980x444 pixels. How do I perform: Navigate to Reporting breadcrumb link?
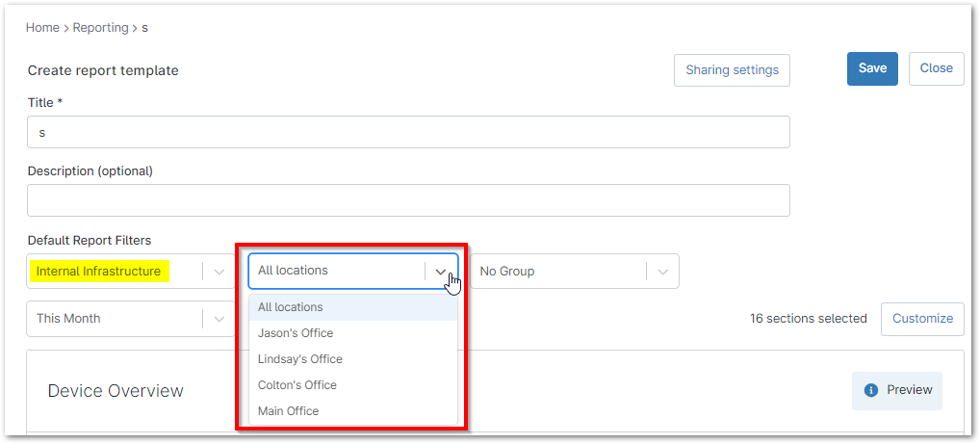100,28
